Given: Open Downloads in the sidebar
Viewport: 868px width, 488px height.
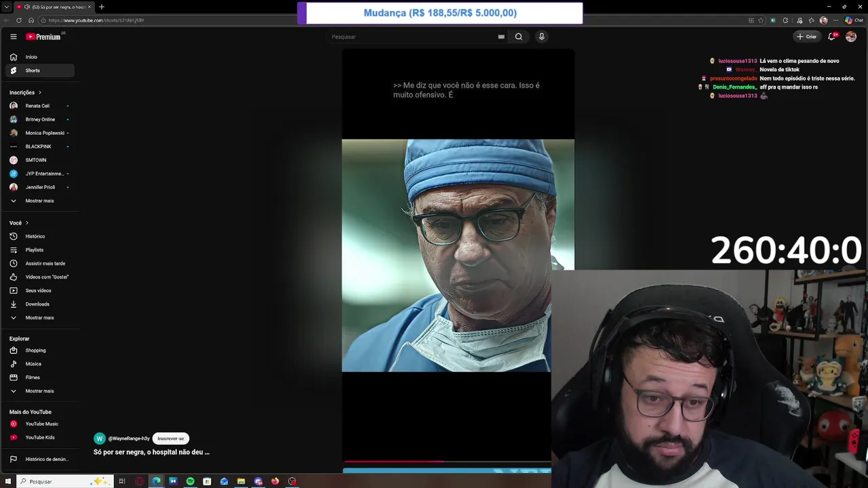Looking at the screenshot, I should click(x=40, y=304).
